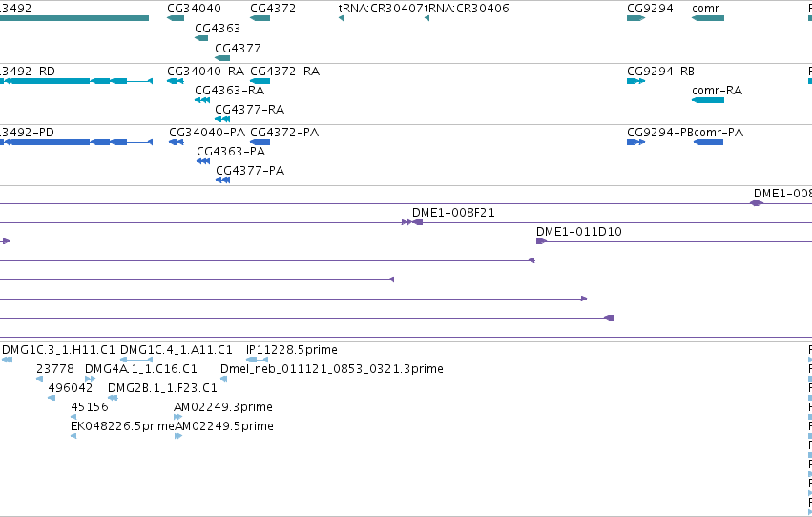Image resolution: width=812 pixels, height=517 pixels.
Task: Click the CG4377 gene label
Action: point(238,48)
